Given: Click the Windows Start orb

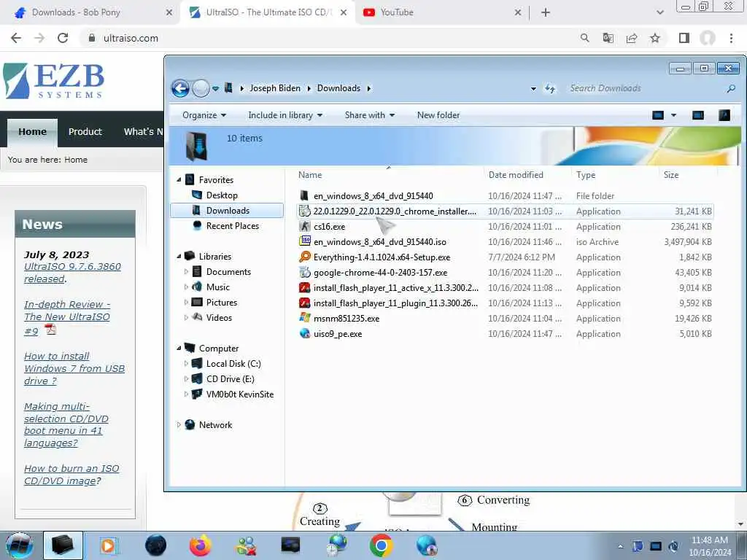Looking at the screenshot, I should [x=19, y=545].
